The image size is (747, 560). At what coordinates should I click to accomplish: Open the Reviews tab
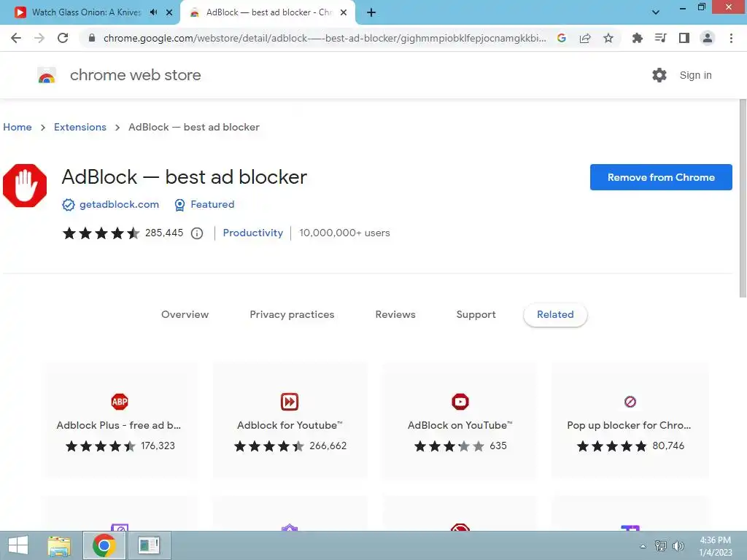[395, 314]
